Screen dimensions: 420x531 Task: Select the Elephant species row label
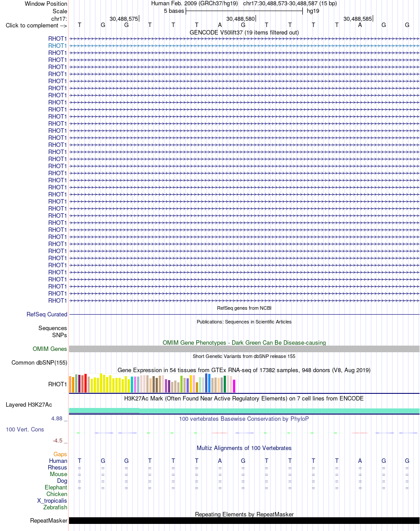click(56, 487)
